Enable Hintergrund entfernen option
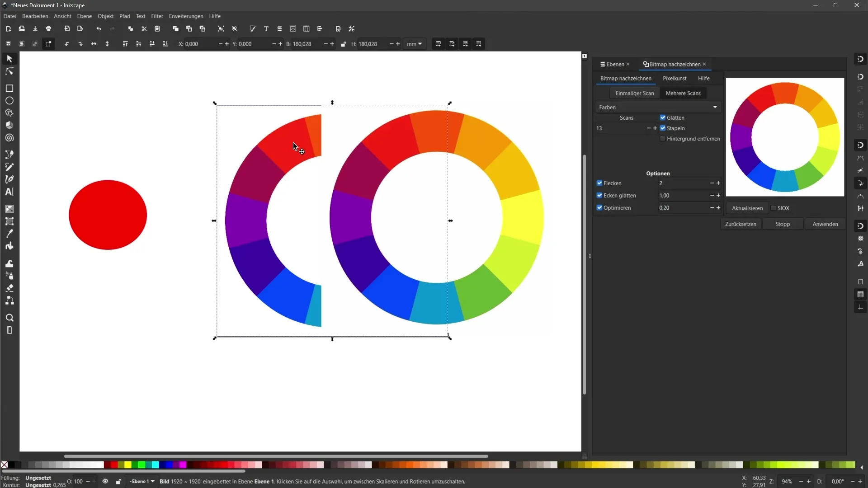The image size is (868, 488). [662, 138]
